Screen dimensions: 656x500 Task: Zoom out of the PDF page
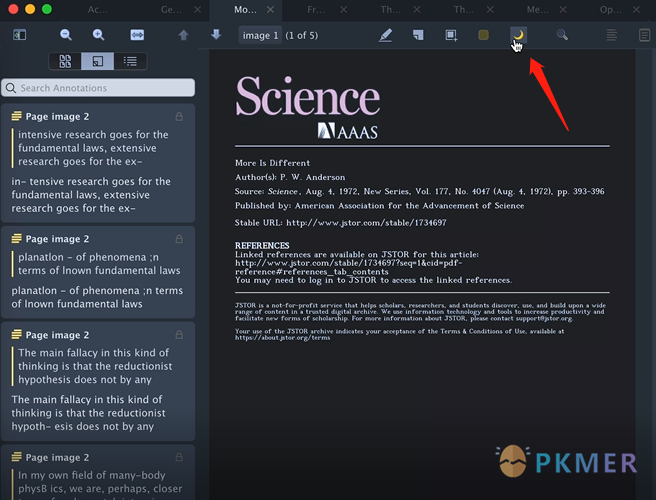pyautogui.click(x=66, y=35)
